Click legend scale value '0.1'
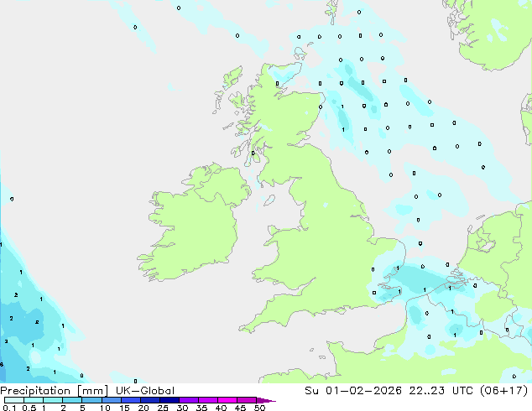The image size is (532, 411). point(9,408)
